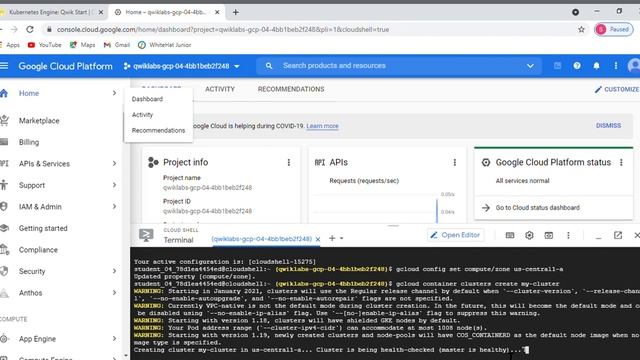Click the Cloud Shell web preview icon
The image size is (640, 360).
tap(549, 236)
